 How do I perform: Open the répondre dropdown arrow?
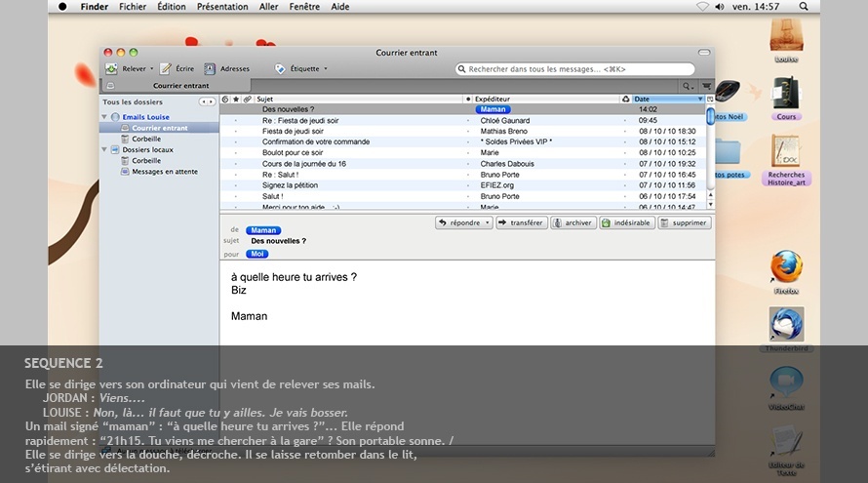pyautogui.click(x=488, y=223)
